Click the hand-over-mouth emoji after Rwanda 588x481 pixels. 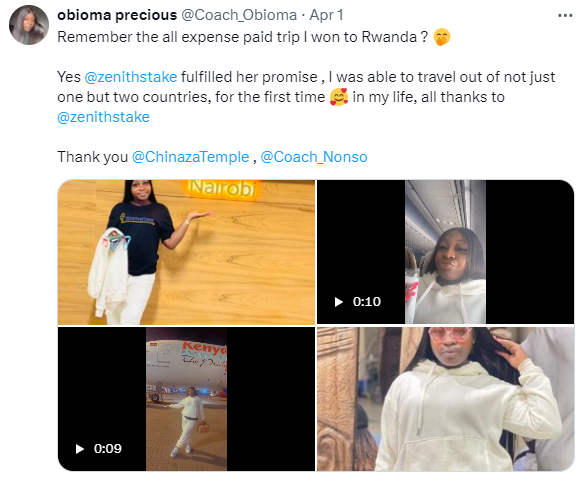coord(442,37)
